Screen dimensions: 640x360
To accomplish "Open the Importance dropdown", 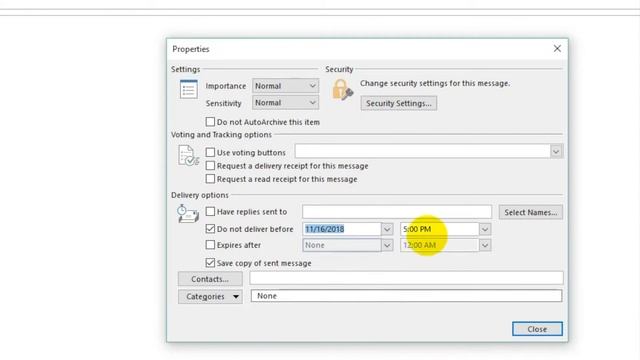I will tap(285, 86).
